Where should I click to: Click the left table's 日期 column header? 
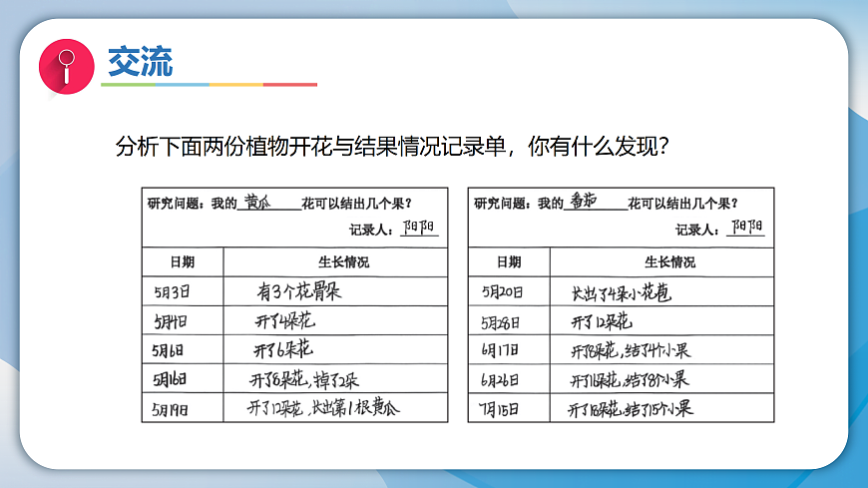click(x=183, y=262)
